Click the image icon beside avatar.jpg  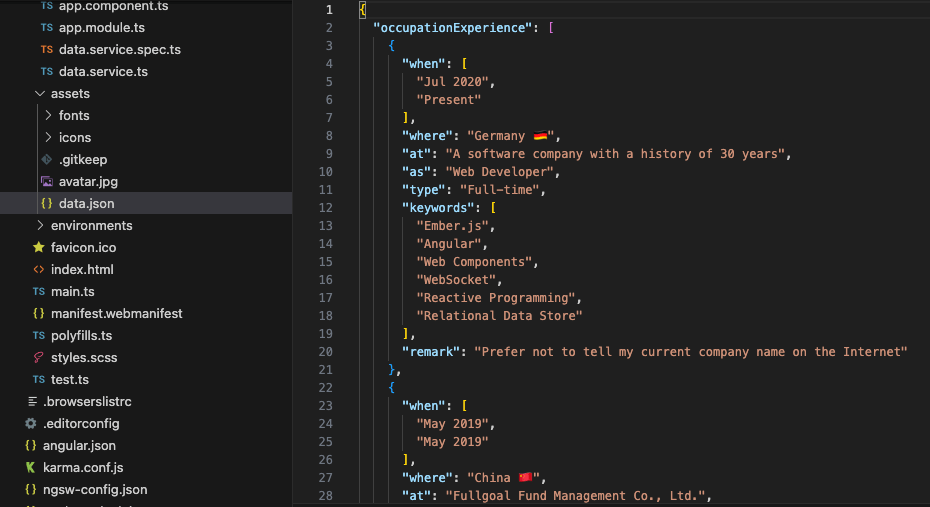[x=47, y=182]
